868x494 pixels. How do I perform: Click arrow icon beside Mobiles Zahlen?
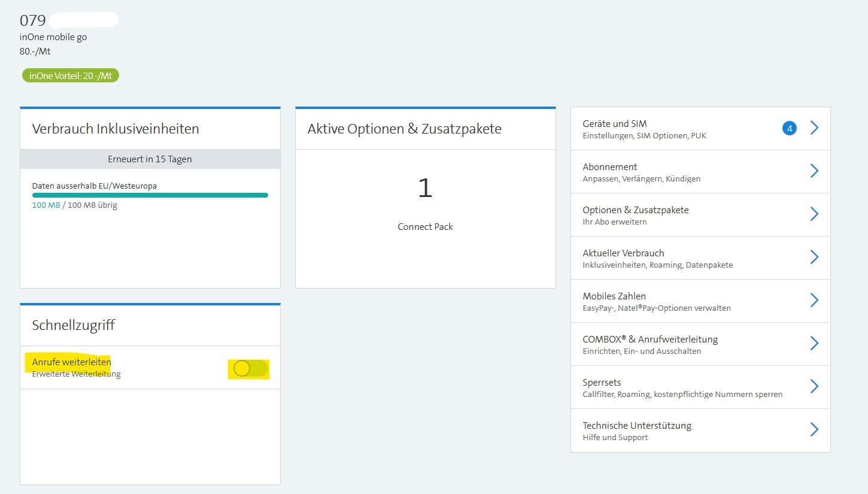click(814, 301)
